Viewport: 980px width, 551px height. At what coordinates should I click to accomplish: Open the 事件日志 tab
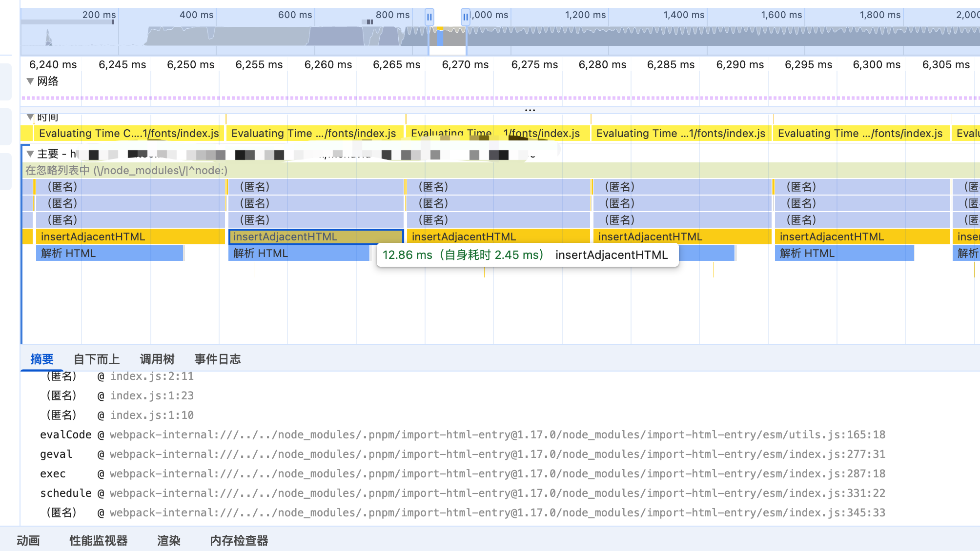pyautogui.click(x=217, y=359)
